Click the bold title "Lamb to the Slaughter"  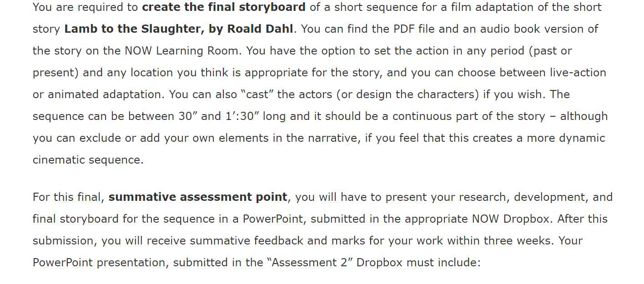pyautogui.click(x=135, y=29)
